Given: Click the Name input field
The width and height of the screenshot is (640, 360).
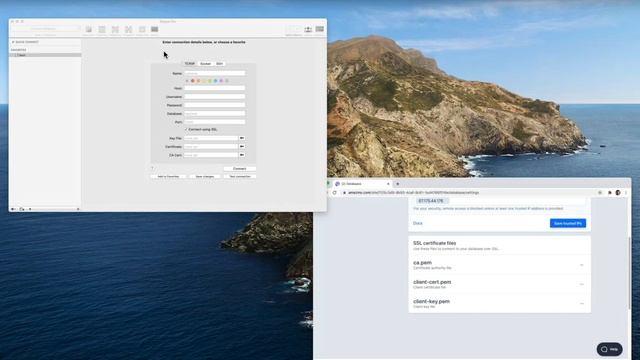Looking at the screenshot, I should tap(215, 73).
